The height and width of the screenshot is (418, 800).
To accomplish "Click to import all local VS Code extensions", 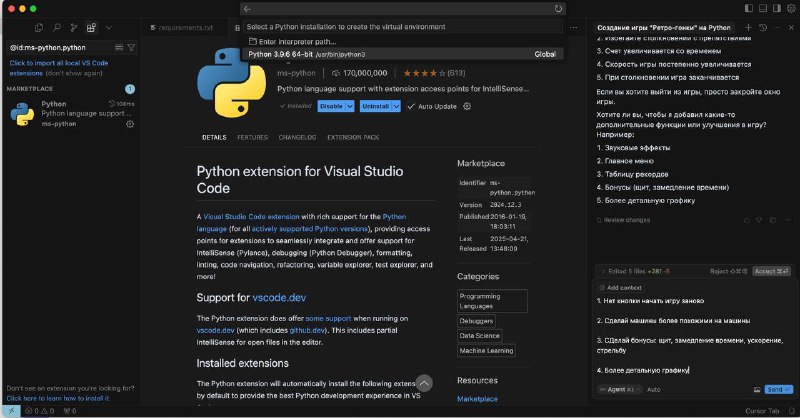I will coord(59,68).
